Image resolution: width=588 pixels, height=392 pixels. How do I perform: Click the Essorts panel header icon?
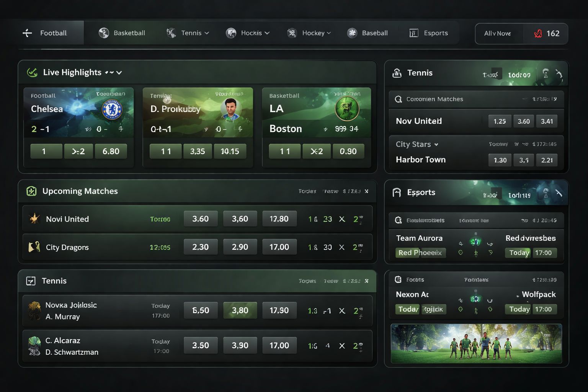[397, 192]
